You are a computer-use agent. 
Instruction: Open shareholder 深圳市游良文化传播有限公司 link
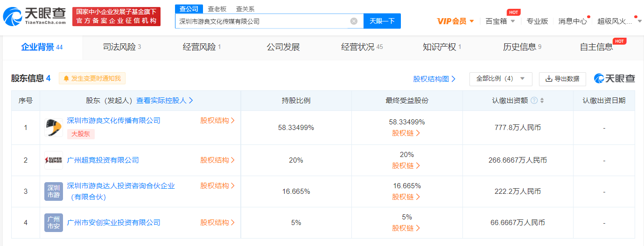(x=113, y=121)
